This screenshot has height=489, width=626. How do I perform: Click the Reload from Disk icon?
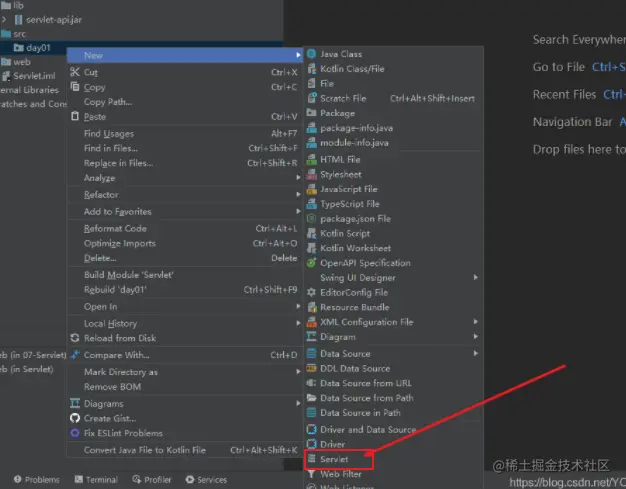pos(75,338)
